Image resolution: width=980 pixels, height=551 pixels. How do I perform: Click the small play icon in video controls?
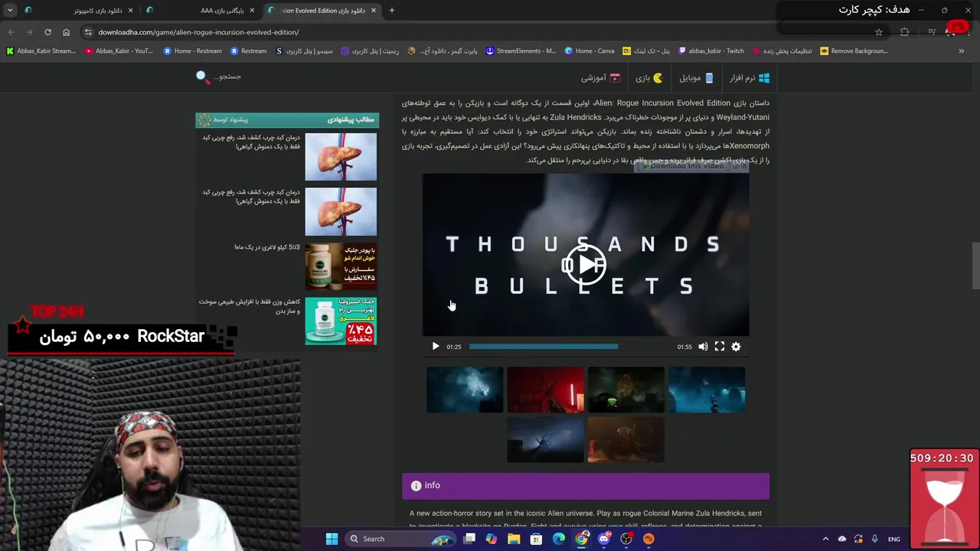(436, 347)
